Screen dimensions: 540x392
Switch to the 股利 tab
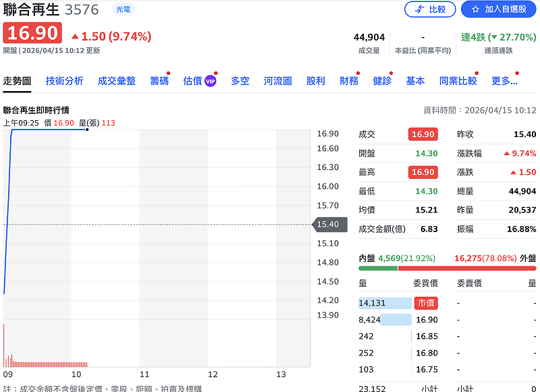pyautogui.click(x=315, y=81)
